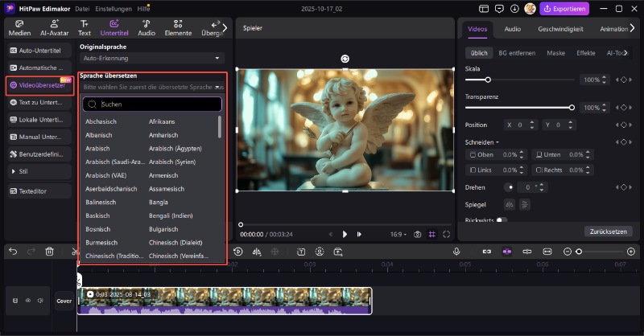The width and height of the screenshot is (644, 336).
Task: Open the Medien panel
Action: 19,28
